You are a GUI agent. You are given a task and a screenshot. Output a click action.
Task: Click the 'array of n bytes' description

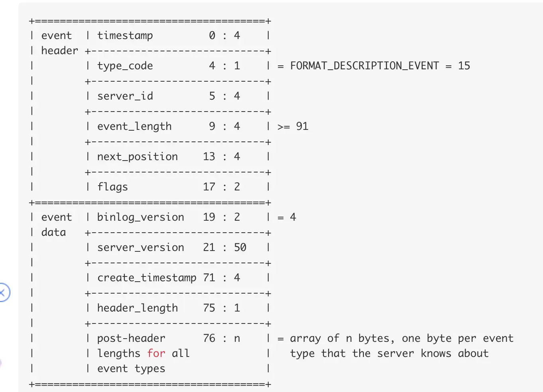339,339
